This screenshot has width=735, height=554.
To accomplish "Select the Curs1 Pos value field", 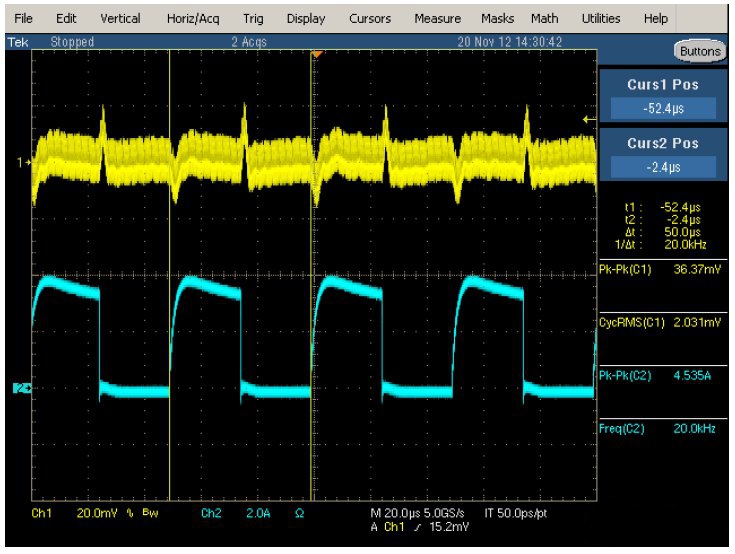I will tap(663, 109).
